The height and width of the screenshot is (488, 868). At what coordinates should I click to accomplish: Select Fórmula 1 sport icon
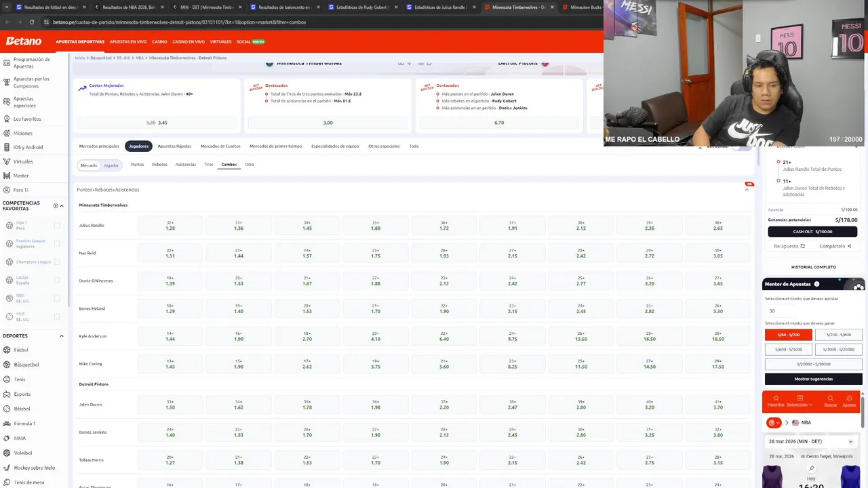(6, 424)
